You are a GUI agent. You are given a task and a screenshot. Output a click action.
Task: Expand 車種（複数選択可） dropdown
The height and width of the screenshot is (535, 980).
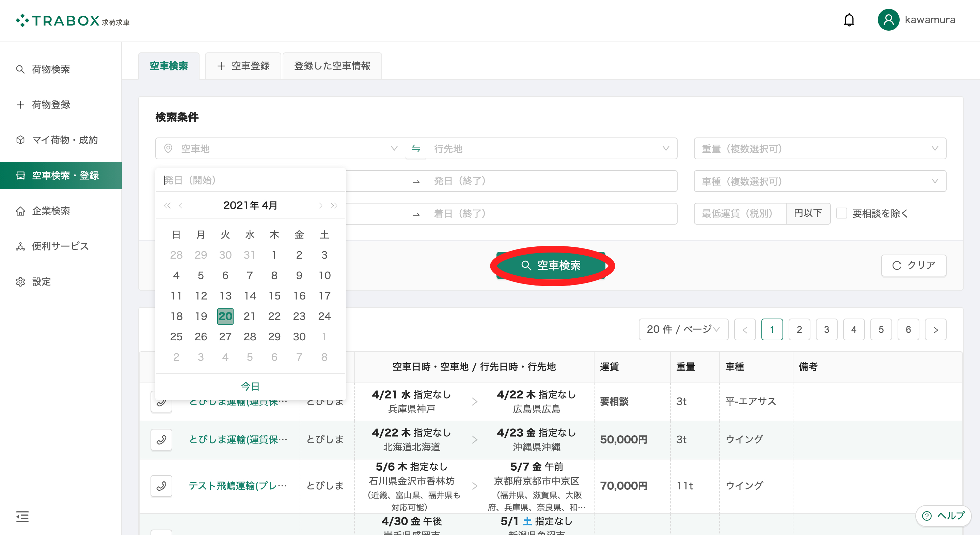[820, 181]
